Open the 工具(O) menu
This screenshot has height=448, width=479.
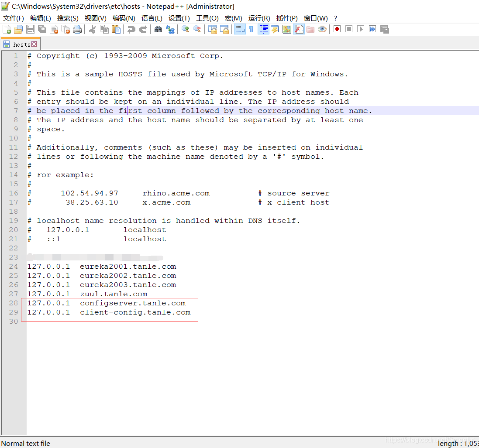pos(207,18)
